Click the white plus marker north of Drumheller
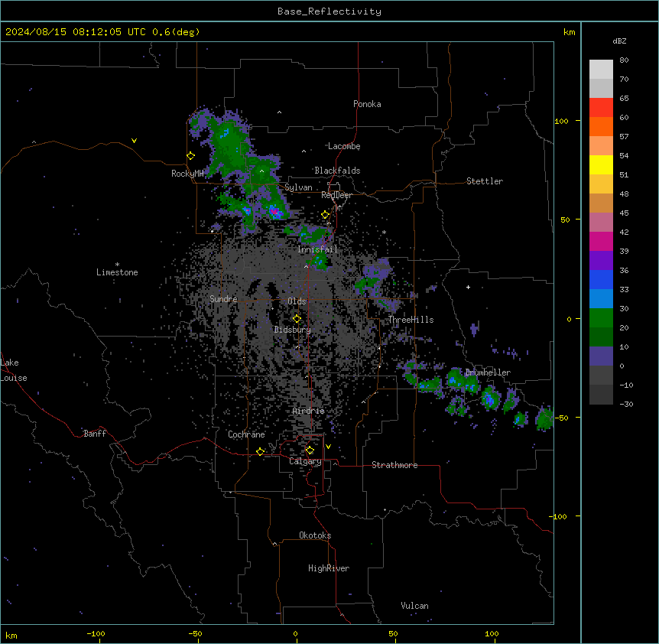This screenshot has height=644, width=659. click(468, 287)
